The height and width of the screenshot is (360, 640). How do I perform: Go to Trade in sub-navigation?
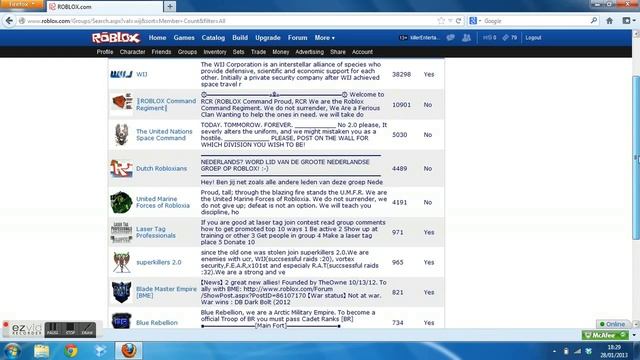[x=258, y=52]
